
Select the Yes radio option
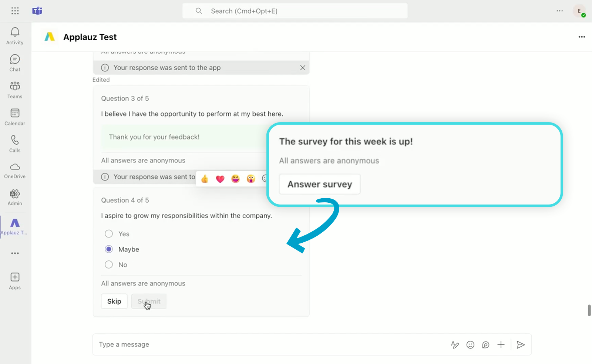point(109,234)
